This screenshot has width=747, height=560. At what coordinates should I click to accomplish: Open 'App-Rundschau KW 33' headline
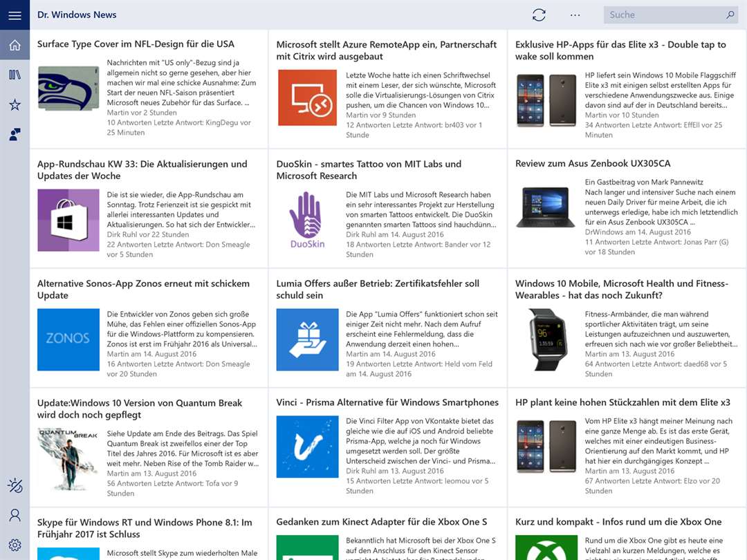(142, 170)
